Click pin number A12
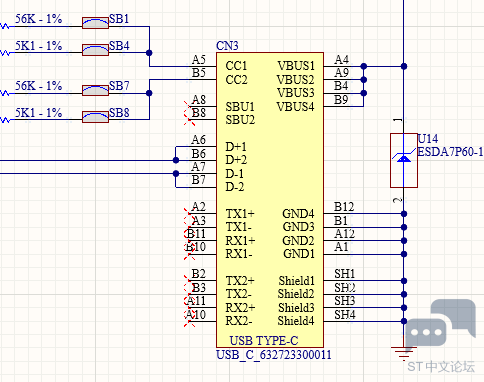Viewport: 484px width, 382px height. pos(345,234)
